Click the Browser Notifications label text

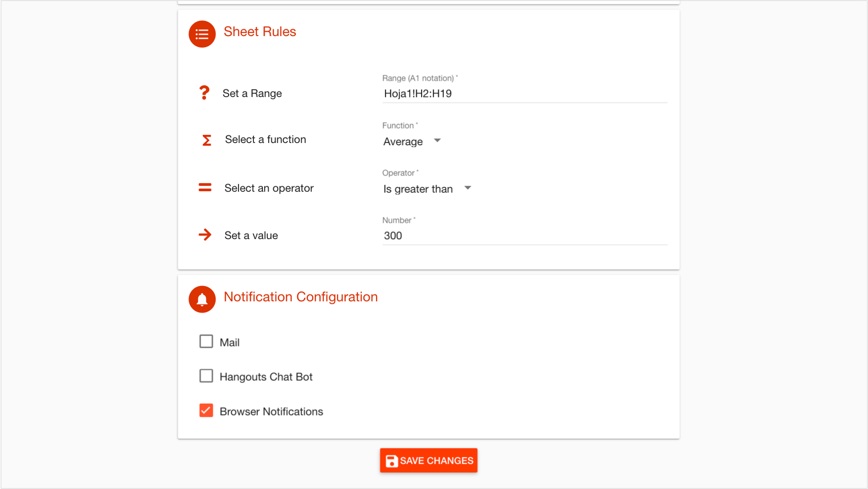[271, 412]
